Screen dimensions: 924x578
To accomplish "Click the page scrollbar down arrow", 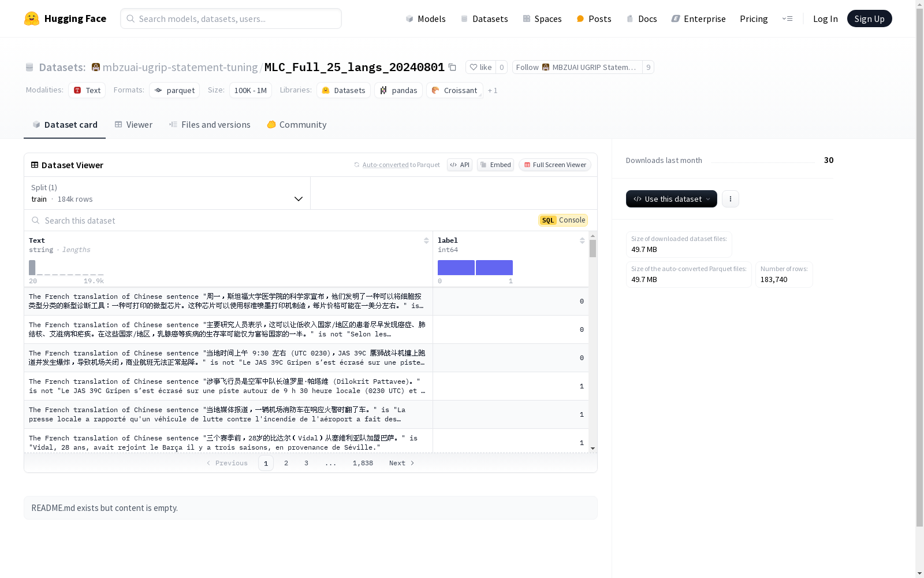I will (x=919, y=573).
